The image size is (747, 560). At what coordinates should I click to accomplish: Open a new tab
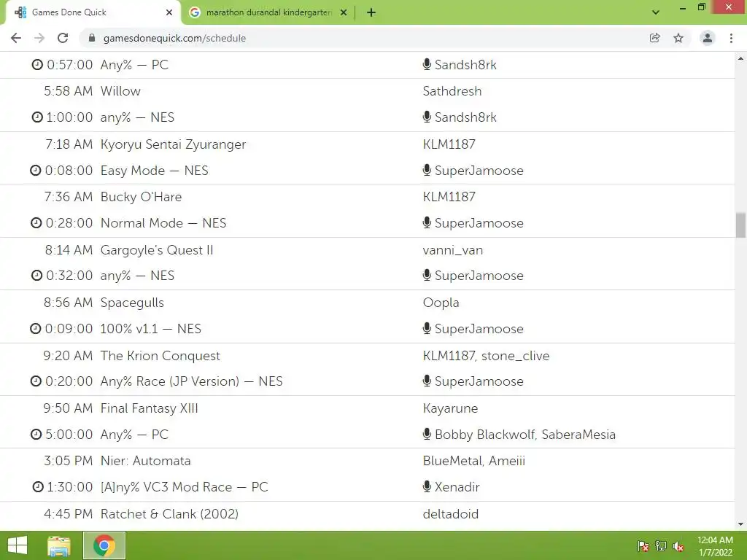tap(371, 12)
